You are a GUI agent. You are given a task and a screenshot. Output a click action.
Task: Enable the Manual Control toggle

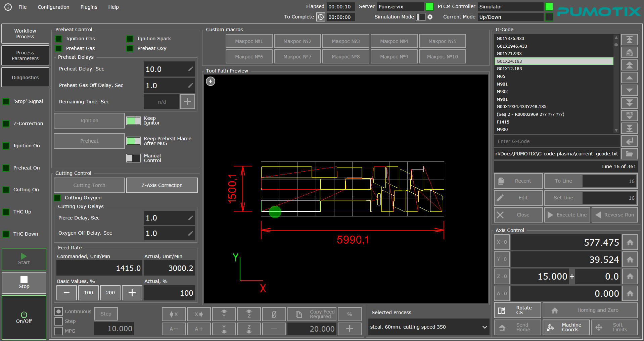tap(133, 158)
